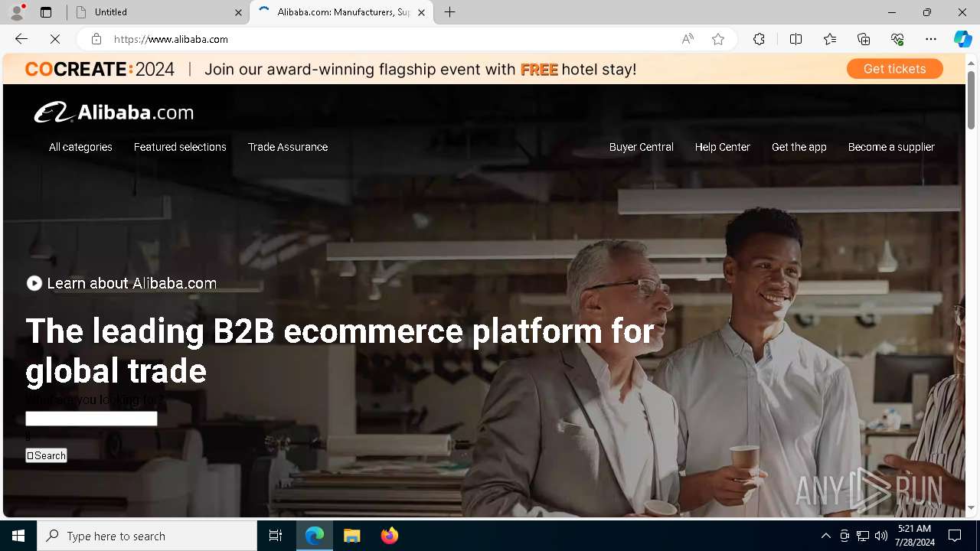Click the CoCreate 2024 banner text
Viewport: 980px width, 551px height.
pyautogui.click(x=100, y=70)
